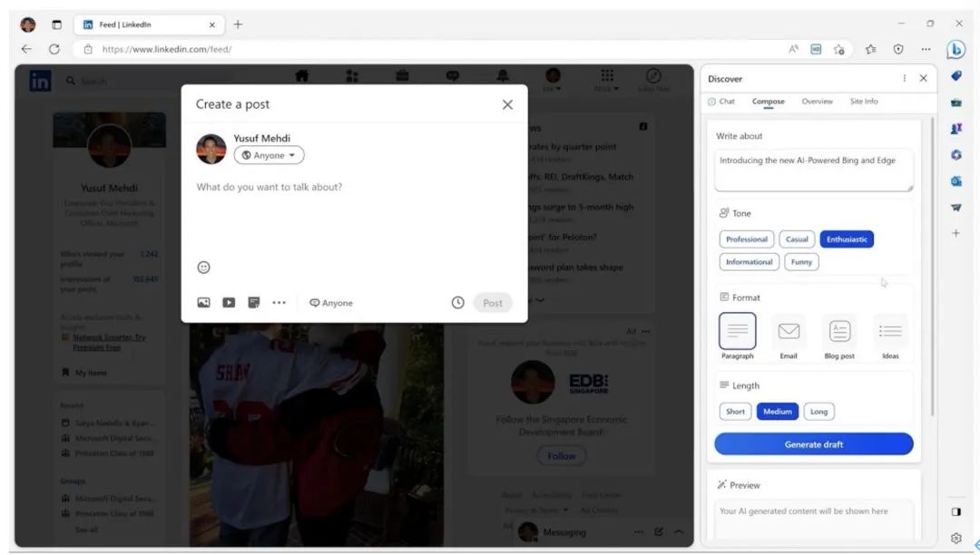980x555 pixels.
Task: Open the Outlook icon in the Edge sidebar
Action: [x=956, y=181]
